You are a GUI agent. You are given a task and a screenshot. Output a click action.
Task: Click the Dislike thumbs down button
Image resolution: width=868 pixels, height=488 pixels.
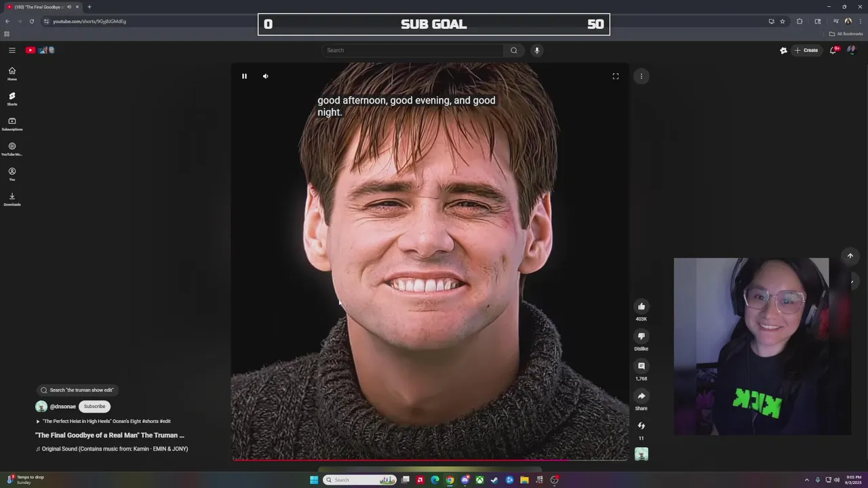tap(642, 336)
